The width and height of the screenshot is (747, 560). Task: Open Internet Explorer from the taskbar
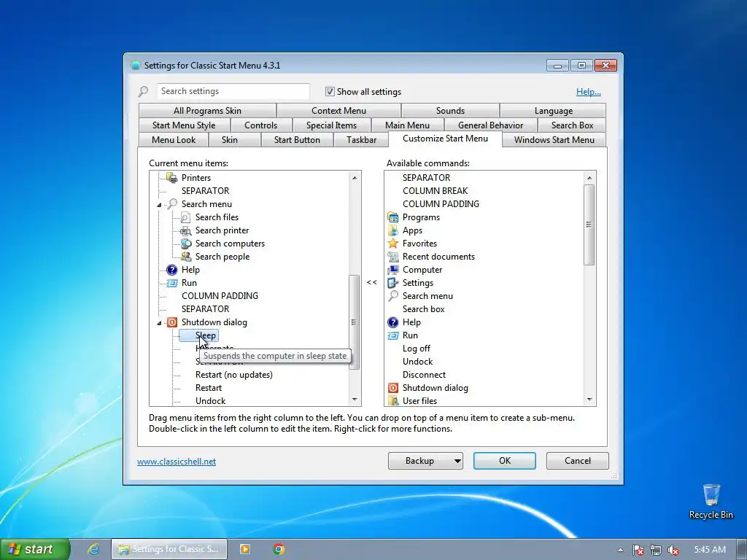pos(93,549)
